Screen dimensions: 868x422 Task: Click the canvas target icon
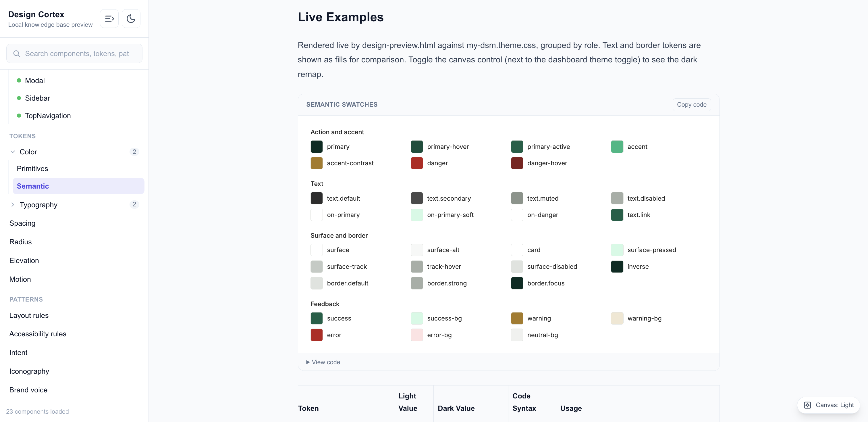808,405
